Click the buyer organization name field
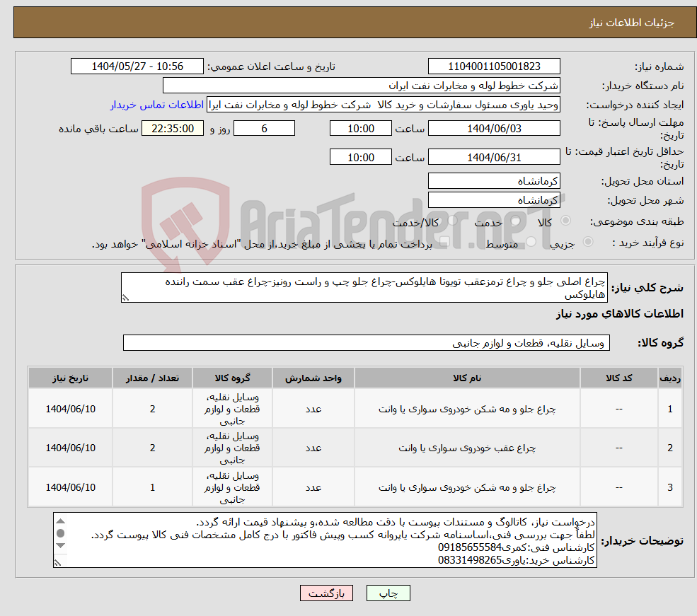Screen dimensions: 697x616 362,86
